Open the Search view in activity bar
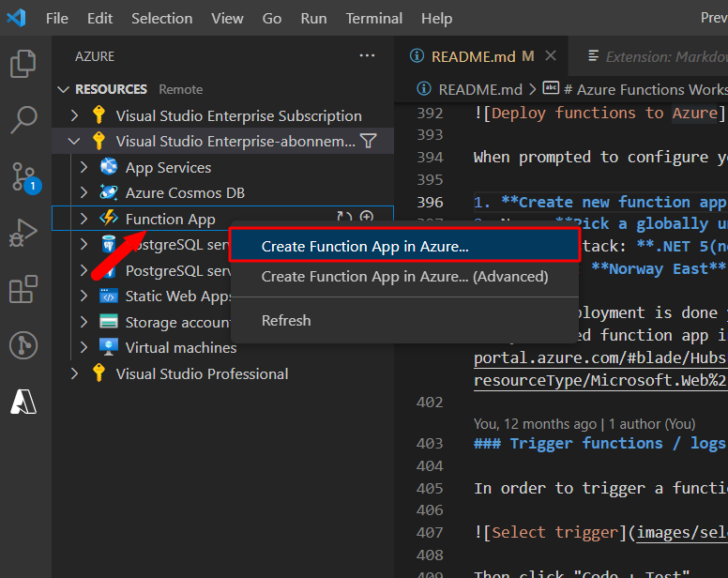This screenshot has height=578, width=728. [23, 120]
